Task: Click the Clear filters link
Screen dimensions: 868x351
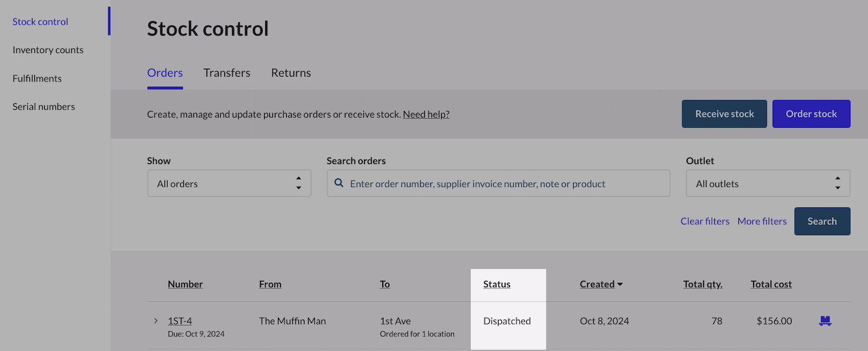Action: tap(705, 221)
